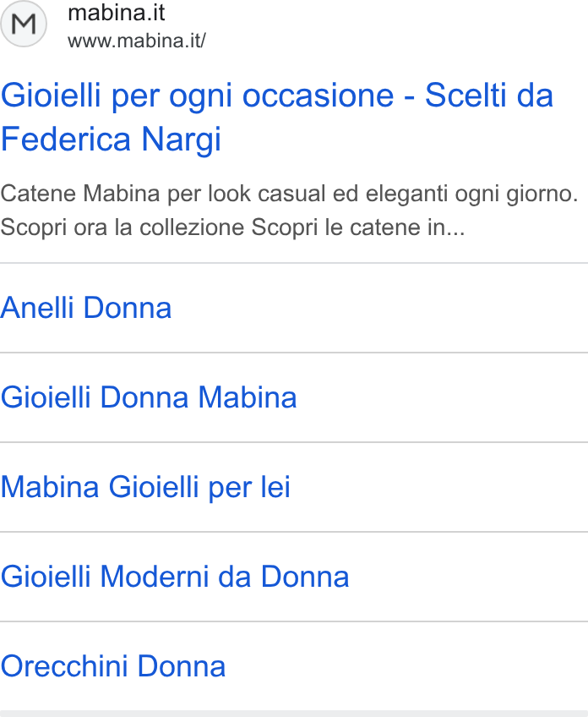
Task: Visit the Orecchini Donna sitelink
Action: (x=113, y=665)
